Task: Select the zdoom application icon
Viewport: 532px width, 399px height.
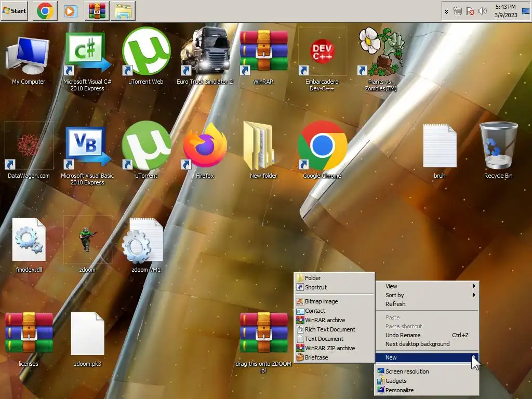Action: (87, 245)
